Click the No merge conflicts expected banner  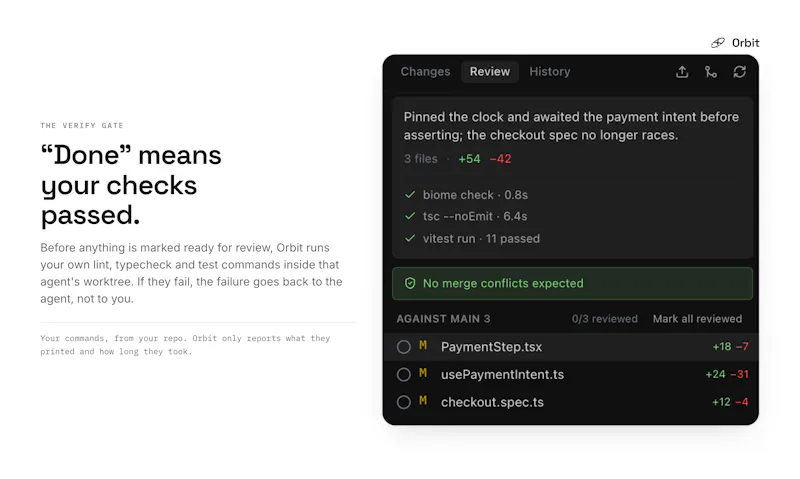pyautogui.click(x=572, y=283)
